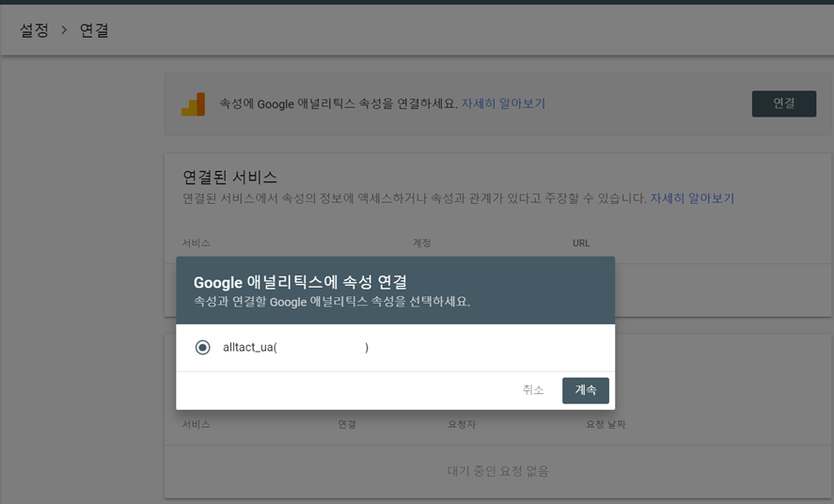Select the alltact_ua radio button

point(203,347)
